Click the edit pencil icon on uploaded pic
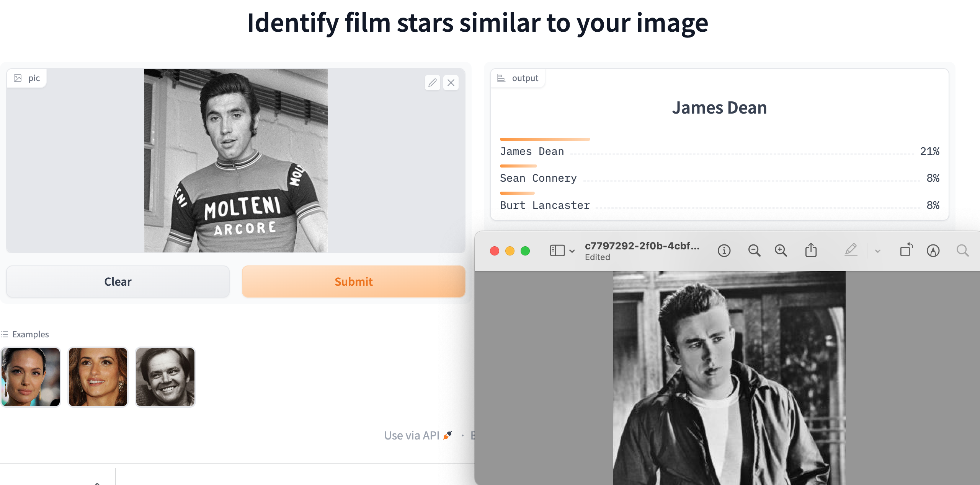Image resolution: width=980 pixels, height=485 pixels. click(433, 83)
